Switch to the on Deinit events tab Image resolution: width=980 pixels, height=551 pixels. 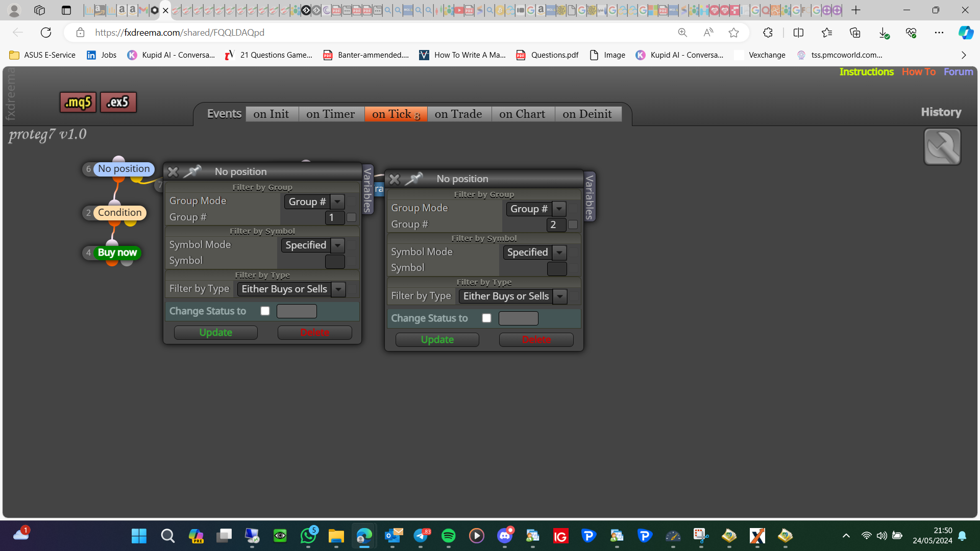click(587, 114)
